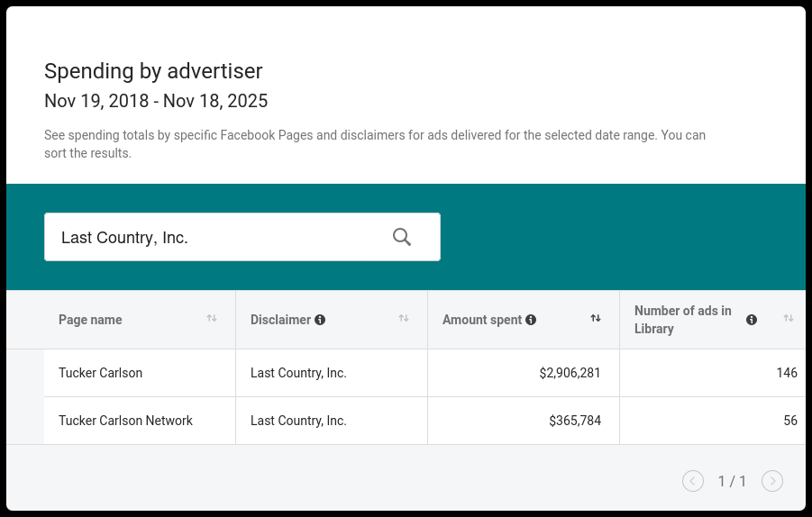Image resolution: width=812 pixels, height=517 pixels.
Task: Open Disclaimer info tooltip icon
Action: [x=320, y=320]
